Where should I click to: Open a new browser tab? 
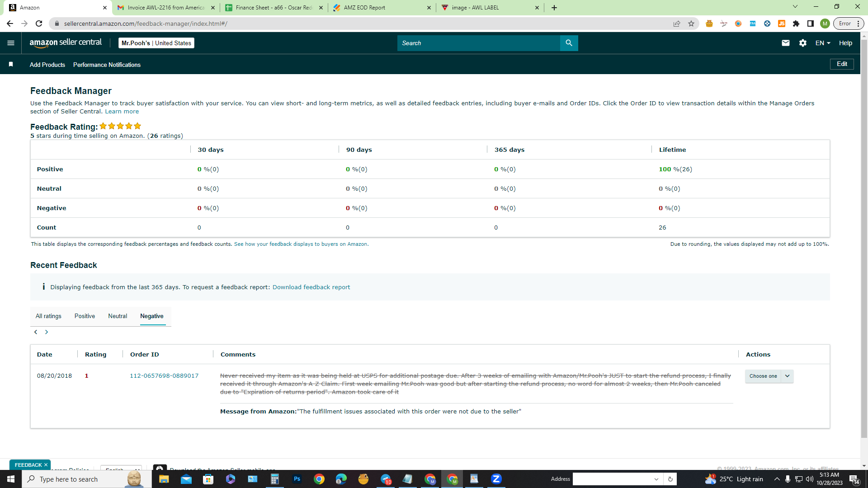[x=554, y=8]
